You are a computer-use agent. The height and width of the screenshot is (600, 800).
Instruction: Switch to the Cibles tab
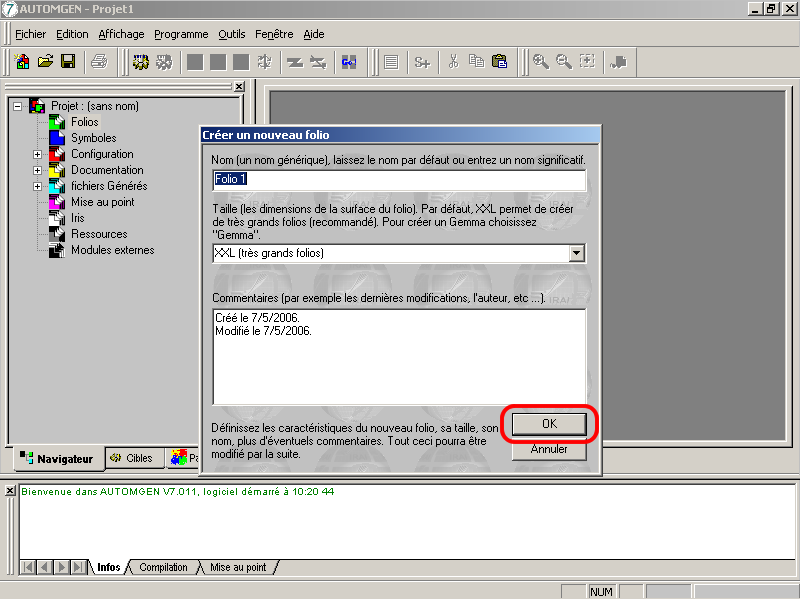point(131,459)
